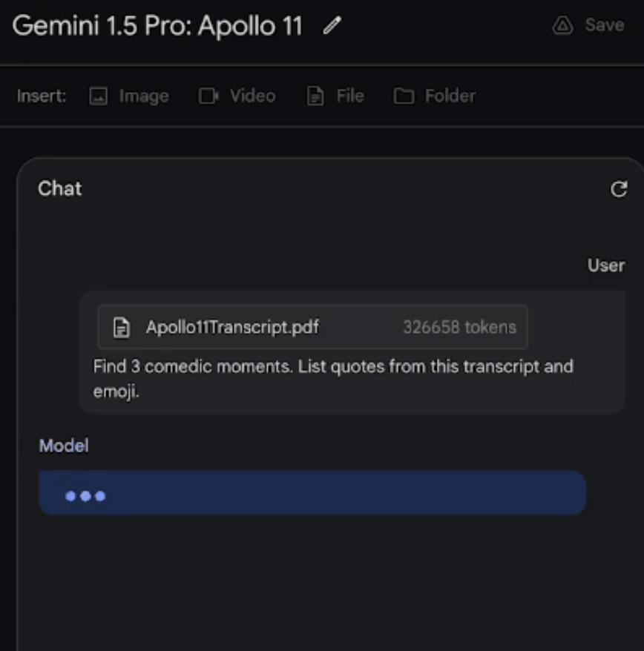
Task: Click the PDF document icon in attachment
Action: pos(122,327)
